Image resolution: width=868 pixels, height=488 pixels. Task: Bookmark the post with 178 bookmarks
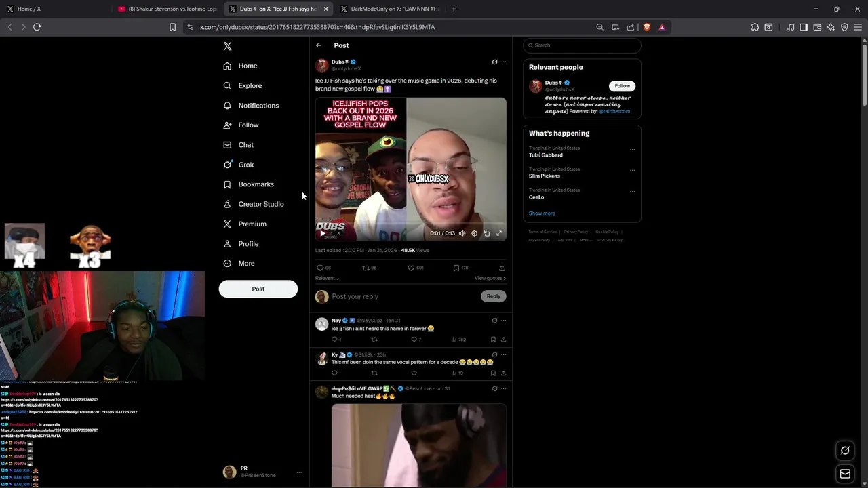pyautogui.click(x=460, y=268)
